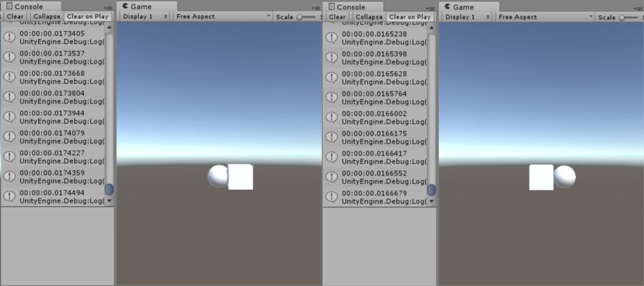This screenshot has width=644, height=286.
Task: Toggle Collapse in the right Console
Action: [369, 17]
